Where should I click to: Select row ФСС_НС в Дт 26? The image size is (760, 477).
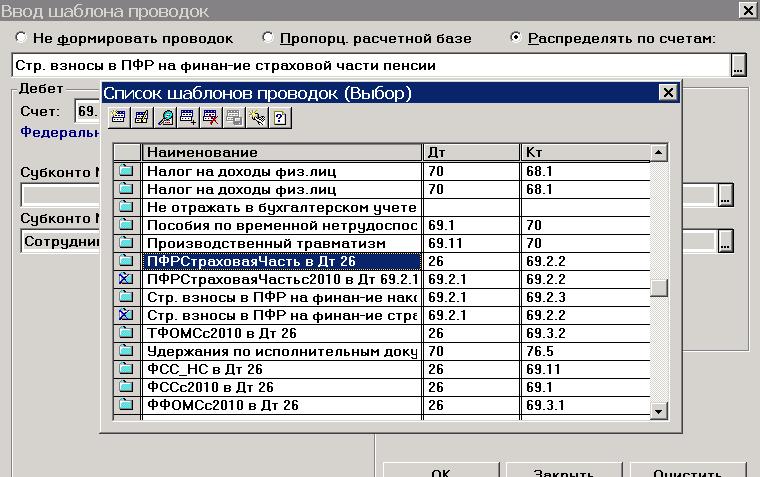[382, 369]
